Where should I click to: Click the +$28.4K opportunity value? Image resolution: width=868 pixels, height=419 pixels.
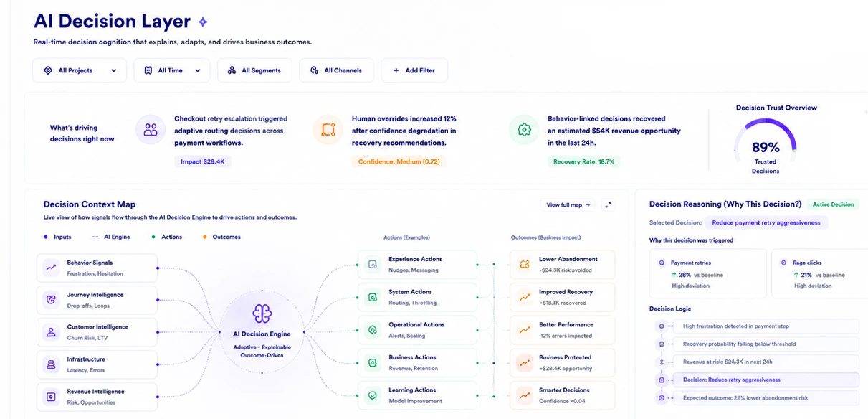point(566,368)
